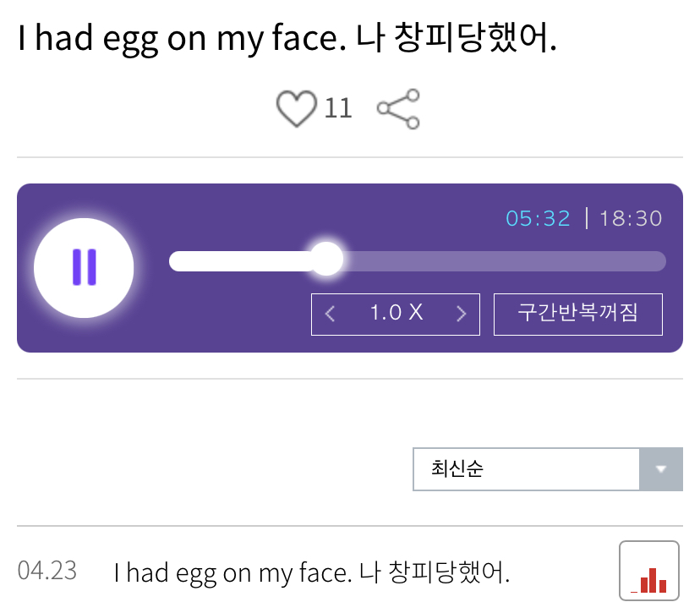Click the right arrow to increase playback speed

point(462,313)
